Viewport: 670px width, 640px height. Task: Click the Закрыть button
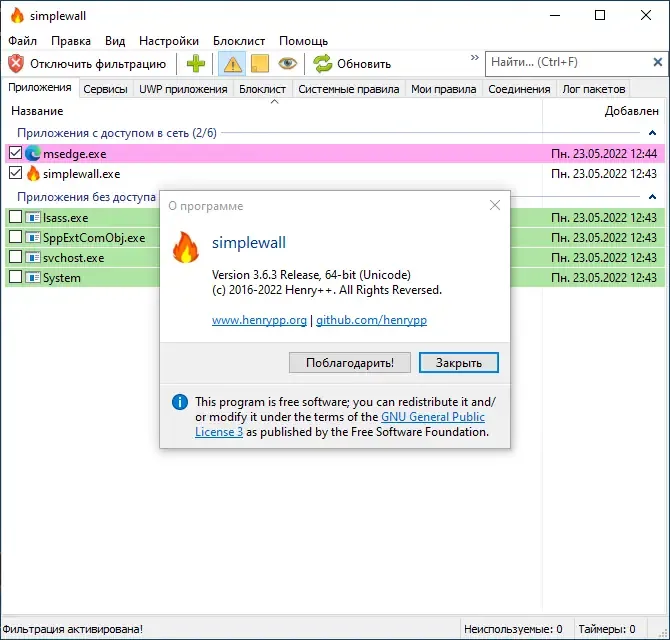click(458, 363)
